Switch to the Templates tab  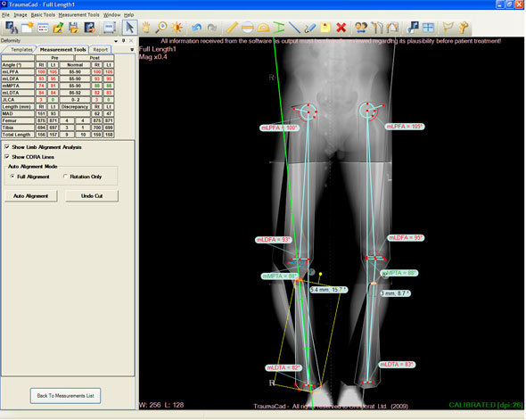click(x=21, y=50)
